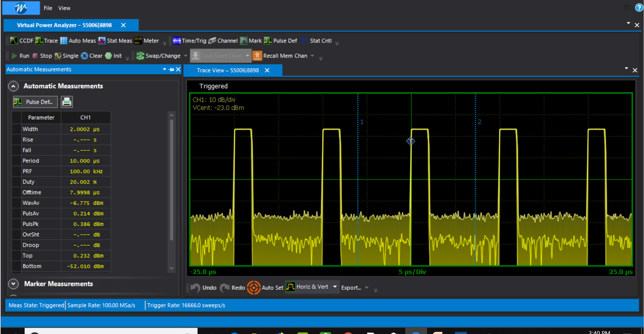Screen dimensions: 644x334
Task: Open the Recall Mem Chan dropdown arrow
Action: tap(313, 56)
